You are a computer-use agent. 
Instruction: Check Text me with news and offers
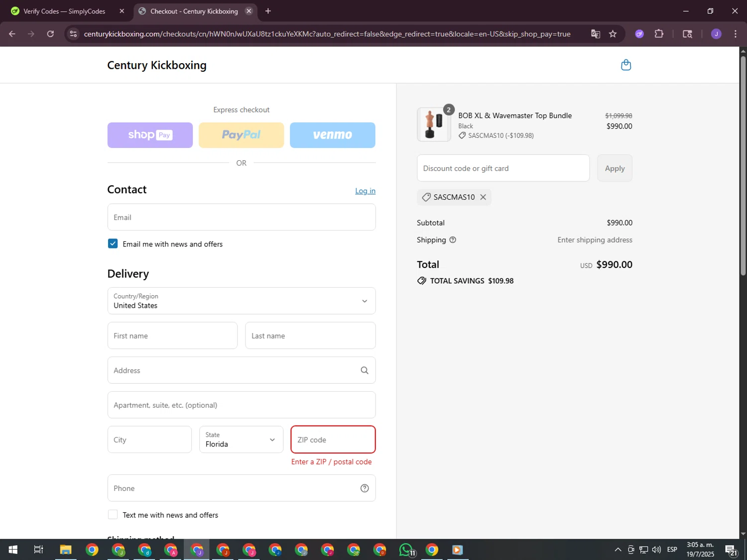pos(113,515)
